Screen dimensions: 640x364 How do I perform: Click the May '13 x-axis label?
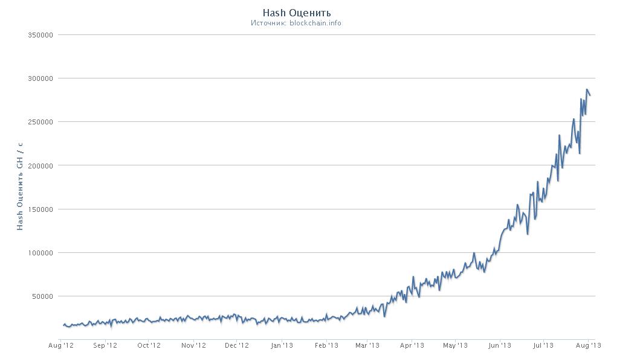coord(455,346)
